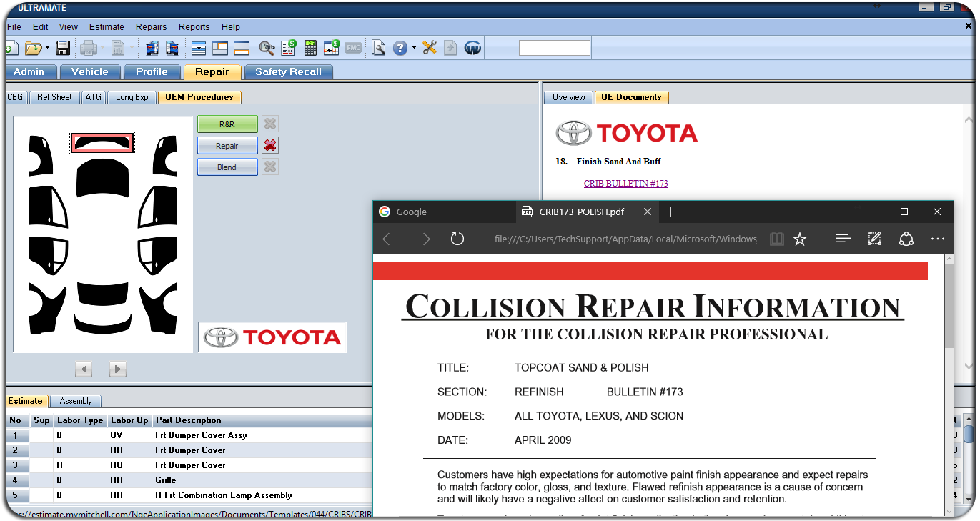
Task: Click the Repair procedure button
Action: (x=227, y=146)
